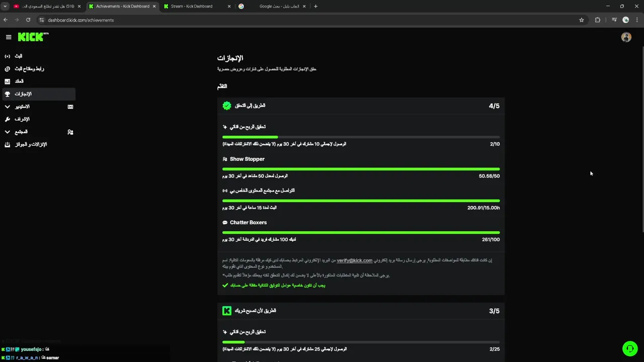Toggle the hamburger sidebar menu
This screenshot has height=362, width=644.
click(9, 37)
